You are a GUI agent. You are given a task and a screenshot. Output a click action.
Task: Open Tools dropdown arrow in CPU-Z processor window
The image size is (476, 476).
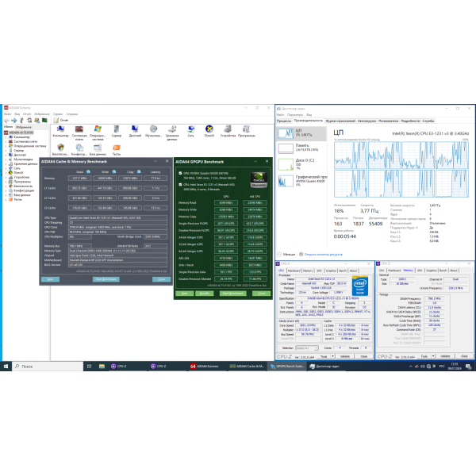333,356
